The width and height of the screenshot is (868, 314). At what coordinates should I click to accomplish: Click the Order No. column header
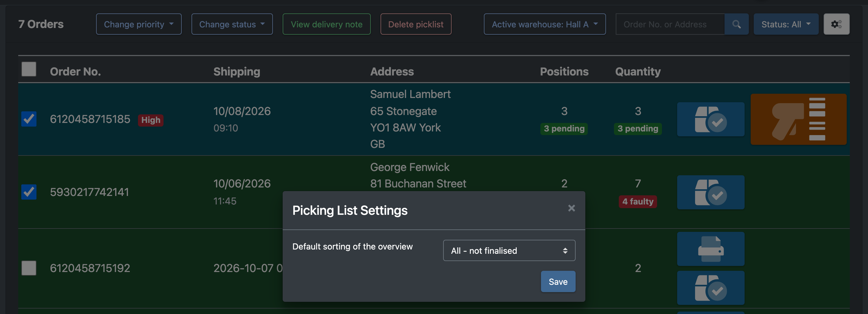75,72
